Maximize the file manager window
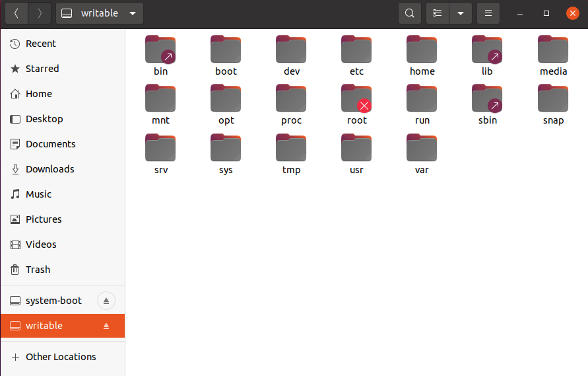 coord(546,13)
